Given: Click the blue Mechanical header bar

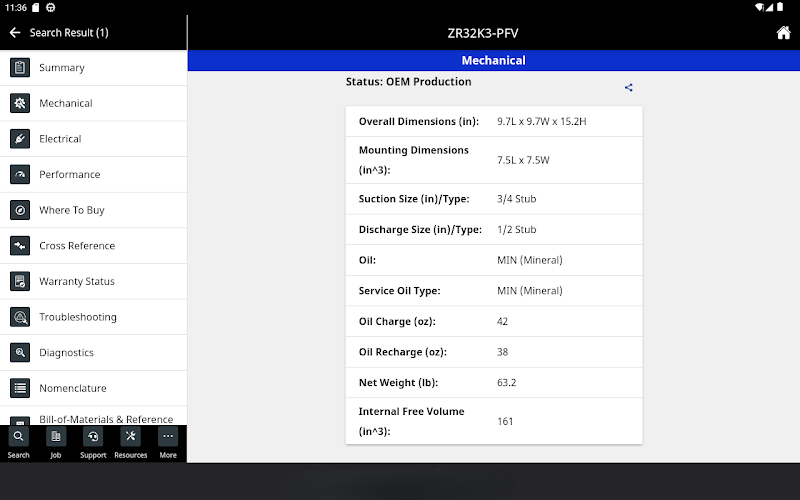Looking at the screenshot, I should pyautogui.click(x=493, y=60).
